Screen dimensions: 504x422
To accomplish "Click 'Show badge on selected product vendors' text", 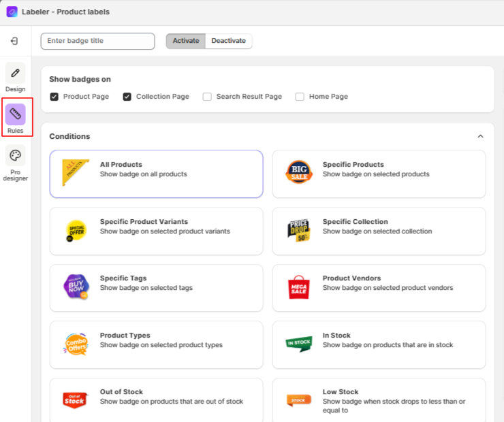I will 388,288.
